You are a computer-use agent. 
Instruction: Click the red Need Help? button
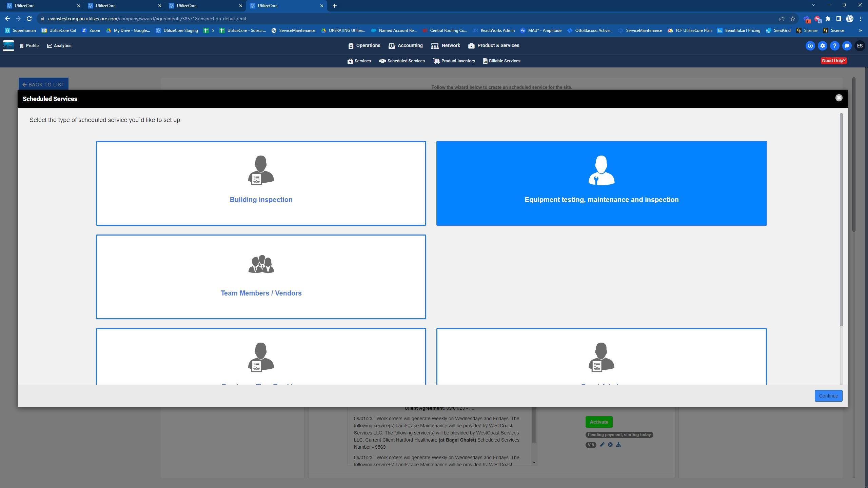coord(833,61)
